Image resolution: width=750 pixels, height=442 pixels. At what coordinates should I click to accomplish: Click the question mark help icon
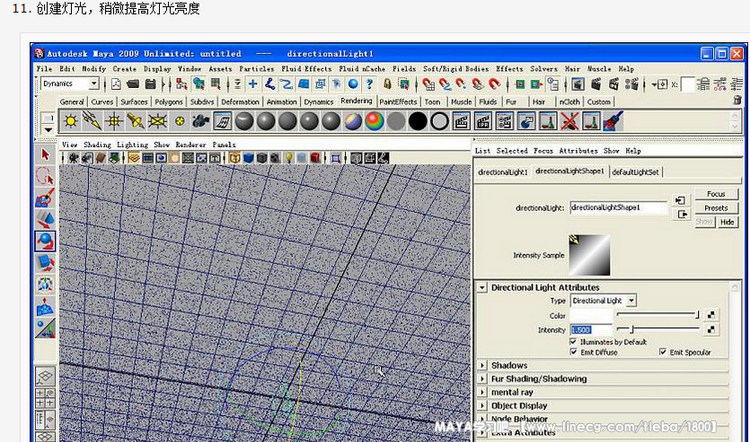tap(369, 84)
